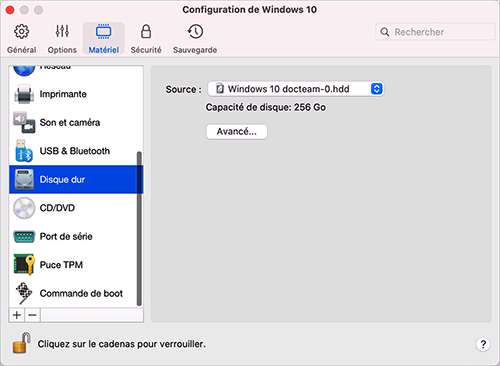
Task: Click the Rechercher search field
Action: (435, 32)
